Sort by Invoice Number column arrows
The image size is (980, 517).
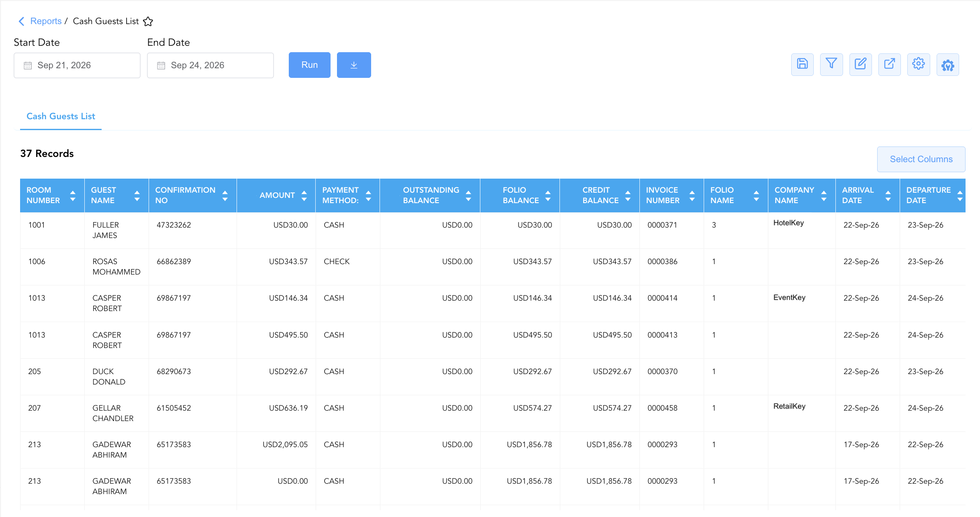(x=692, y=195)
